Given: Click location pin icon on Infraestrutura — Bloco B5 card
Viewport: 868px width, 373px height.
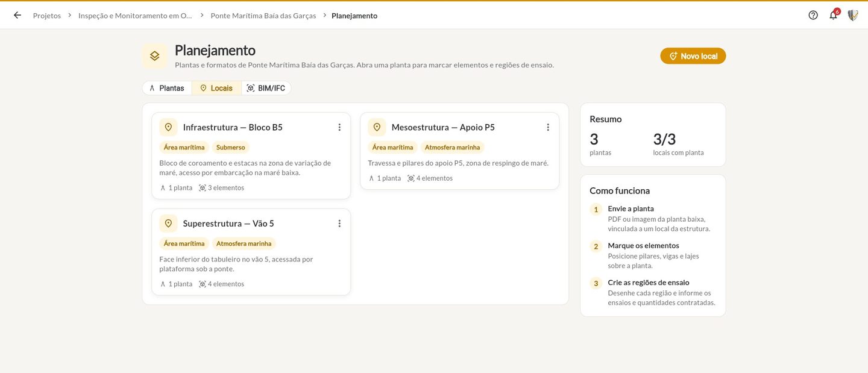Looking at the screenshot, I should 168,127.
